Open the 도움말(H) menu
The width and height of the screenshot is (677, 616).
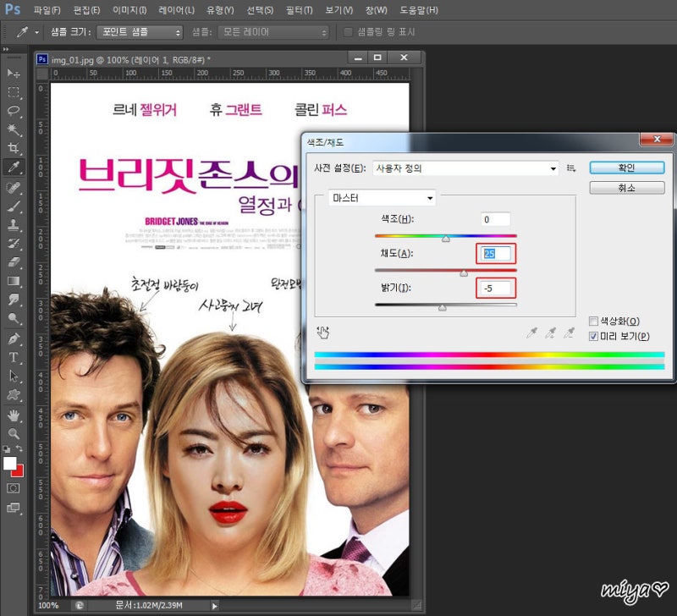[419, 10]
